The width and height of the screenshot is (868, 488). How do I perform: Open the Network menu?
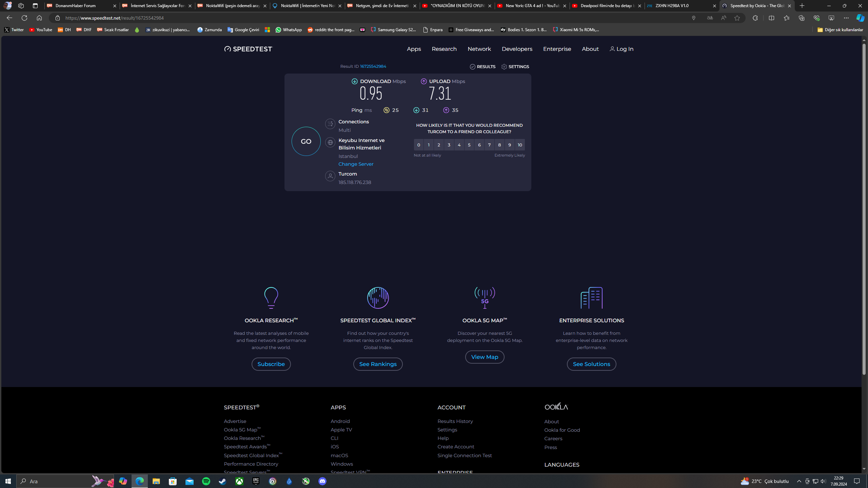coord(479,49)
